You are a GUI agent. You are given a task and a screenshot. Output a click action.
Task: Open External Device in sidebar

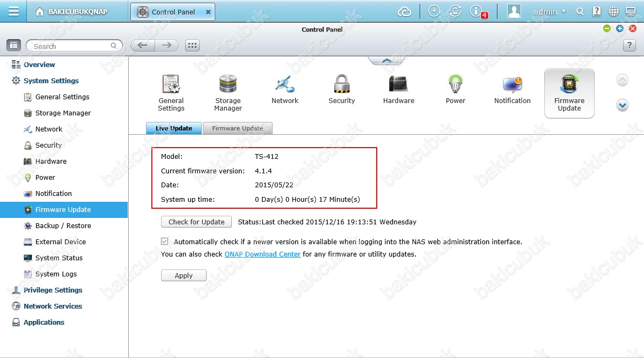(x=61, y=242)
